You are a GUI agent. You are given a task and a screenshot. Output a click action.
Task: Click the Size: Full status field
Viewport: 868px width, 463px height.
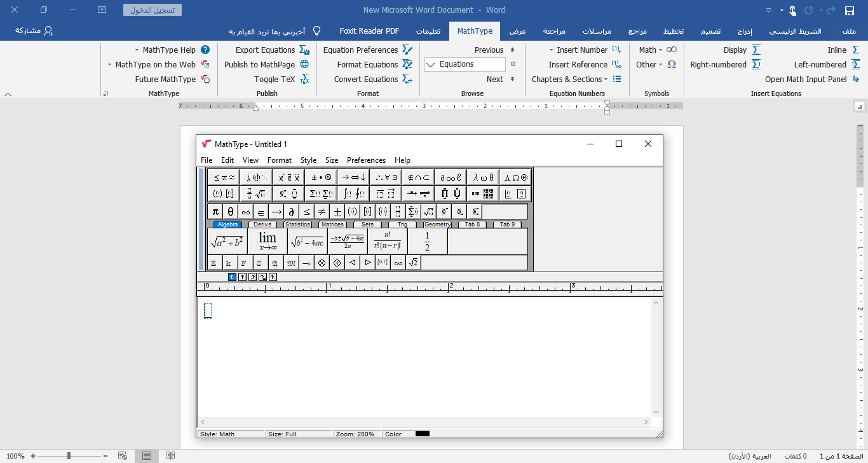click(299, 434)
